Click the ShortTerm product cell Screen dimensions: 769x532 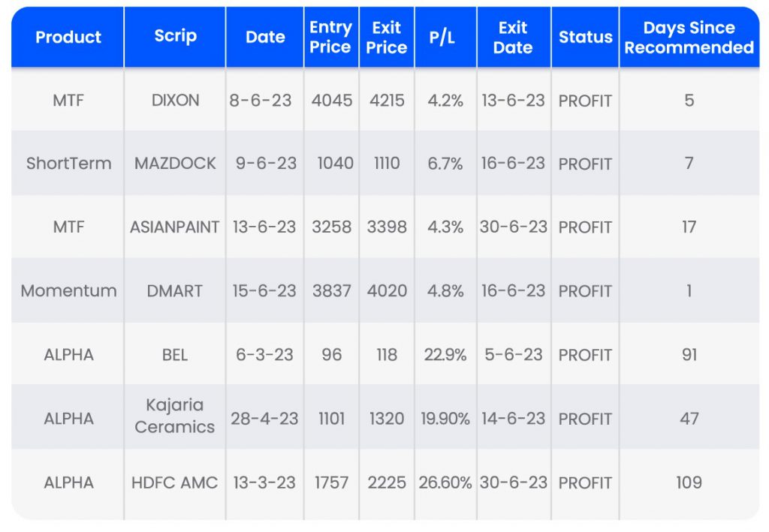click(68, 164)
